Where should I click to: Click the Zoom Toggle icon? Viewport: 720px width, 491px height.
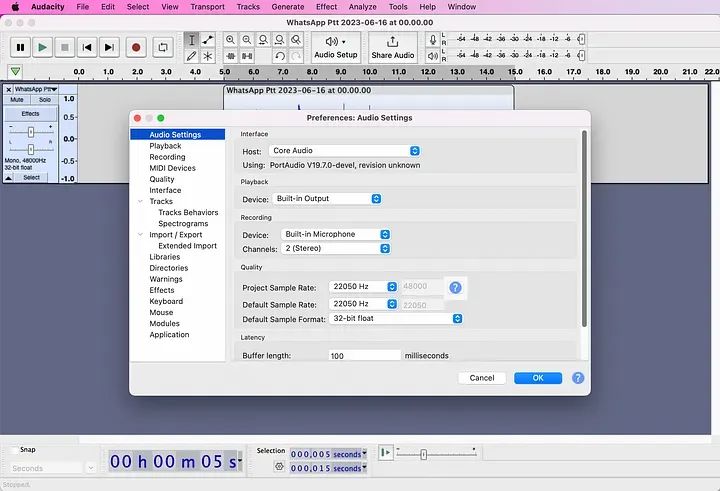(x=296, y=40)
